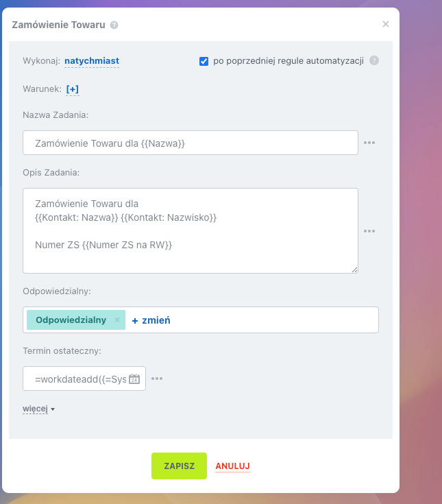Viewport: 442px width, 504px height.
Task: Click help icon beside automation rule checkbox
Action: pos(374,60)
